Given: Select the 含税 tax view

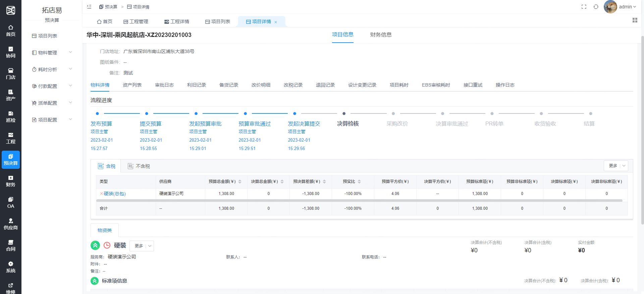Looking at the screenshot, I should pyautogui.click(x=107, y=166).
